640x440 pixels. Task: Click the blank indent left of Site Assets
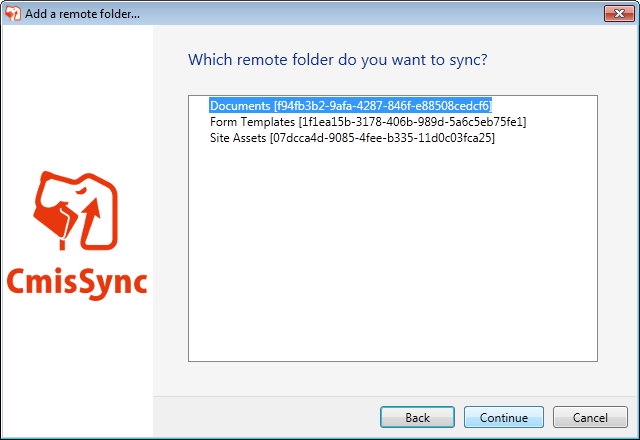click(199, 137)
